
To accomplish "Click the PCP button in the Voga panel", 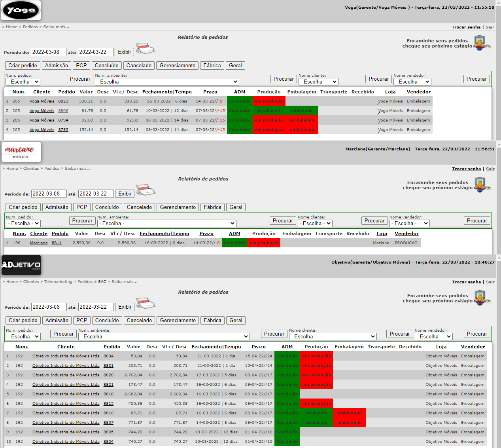I will pos(81,66).
